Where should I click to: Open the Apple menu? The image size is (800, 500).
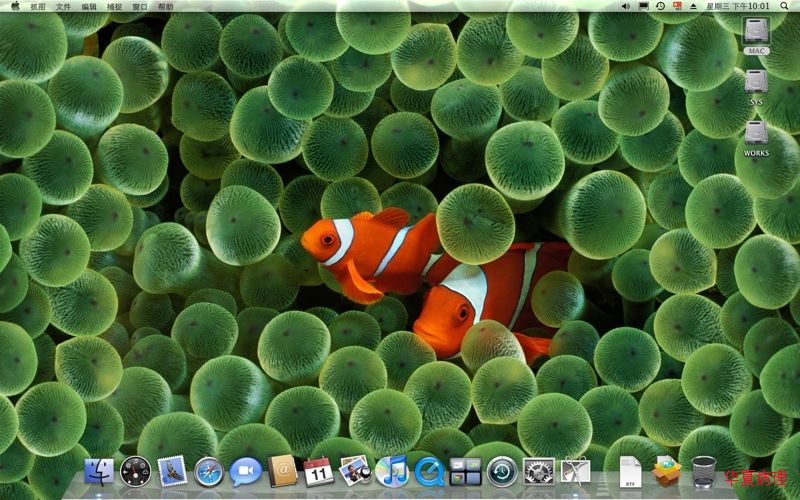point(15,6)
